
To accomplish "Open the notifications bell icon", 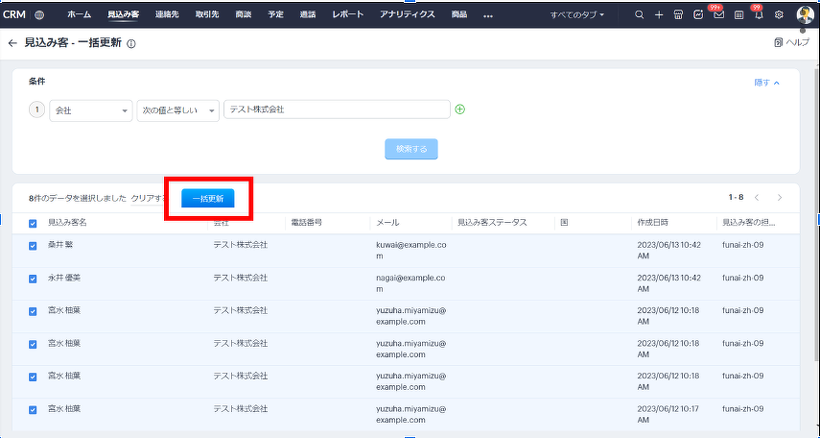I will pyautogui.click(x=757, y=15).
